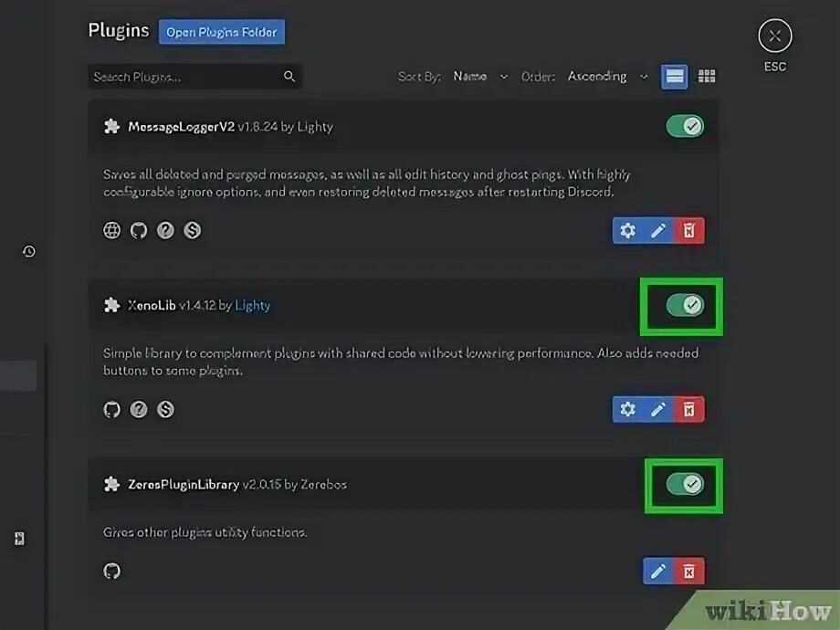The height and width of the screenshot is (630, 840).
Task: Click the logout icon in sidebar
Action: click(19, 539)
